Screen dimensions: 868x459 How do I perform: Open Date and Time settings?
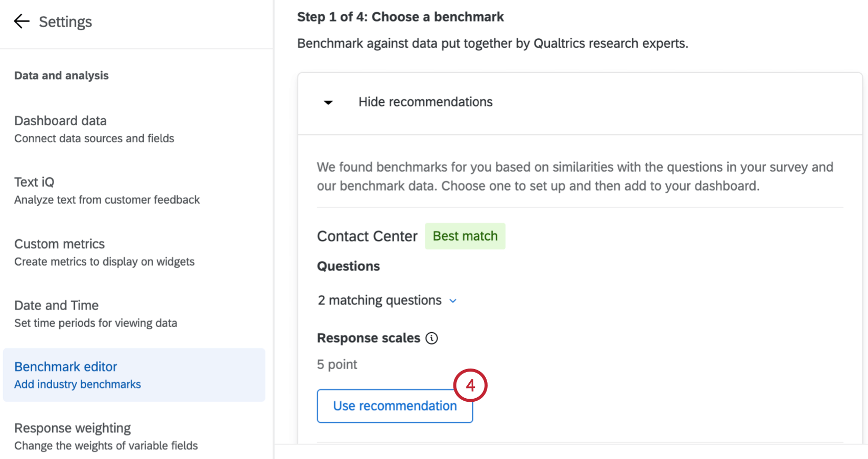pos(56,305)
